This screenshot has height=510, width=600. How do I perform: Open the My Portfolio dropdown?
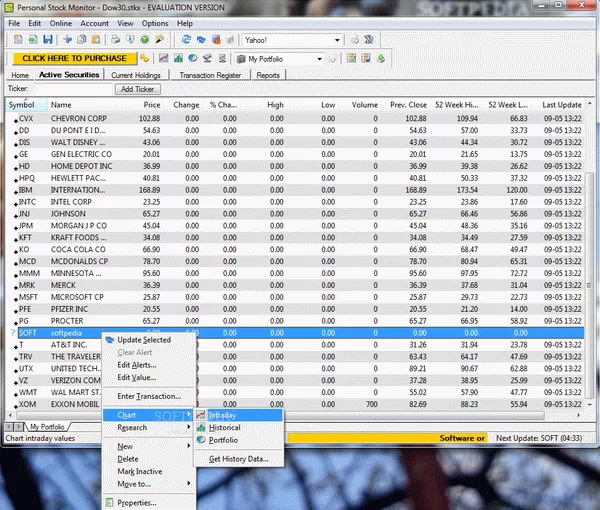click(319, 59)
